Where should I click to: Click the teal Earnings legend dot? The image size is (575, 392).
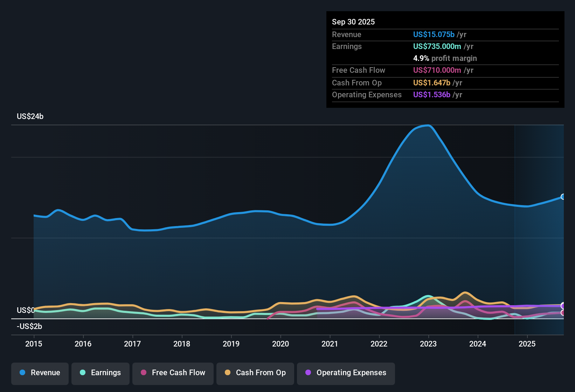point(83,373)
